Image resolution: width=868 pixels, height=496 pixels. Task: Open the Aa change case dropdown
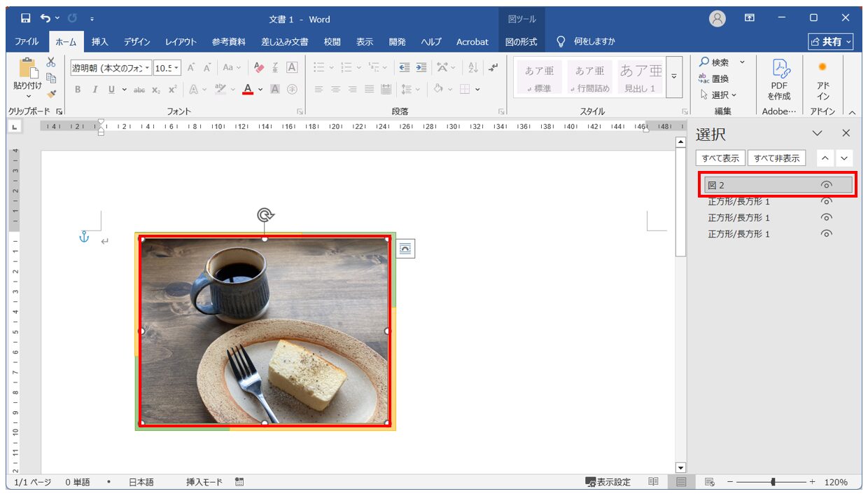click(x=232, y=68)
